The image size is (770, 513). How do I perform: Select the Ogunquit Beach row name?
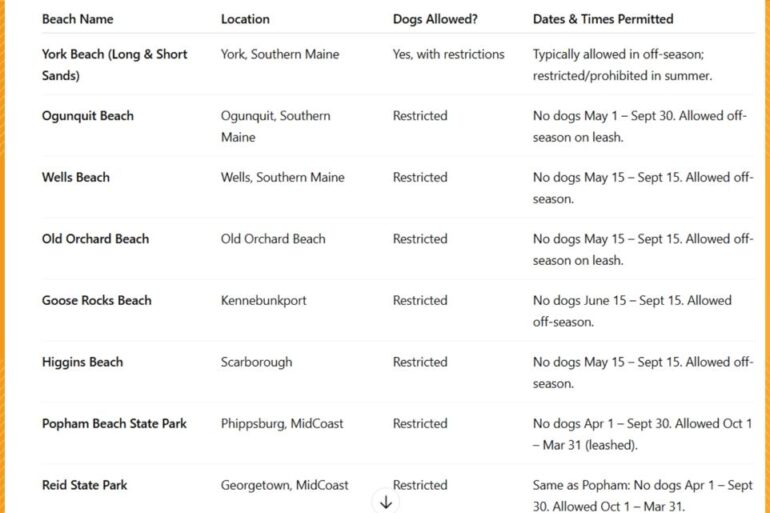pyautogui.click(x=87, y=116)
